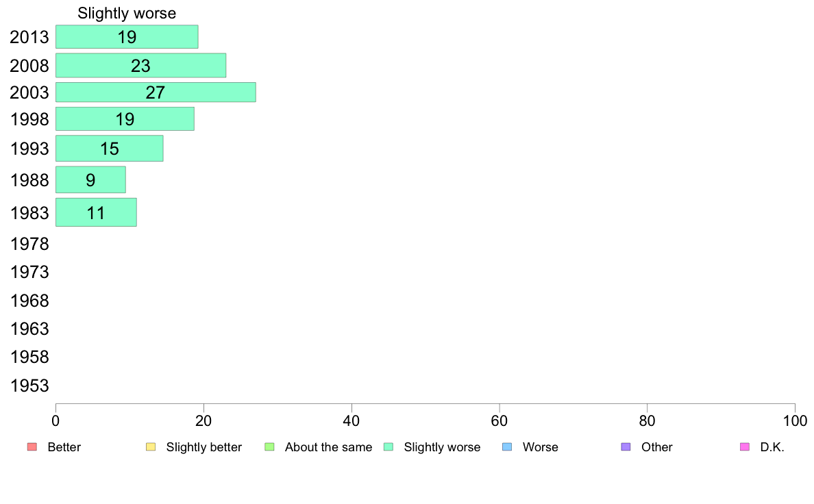Click the red Better legend swatch
Screen dimensions: 814x504
click(x=32, y=447)
